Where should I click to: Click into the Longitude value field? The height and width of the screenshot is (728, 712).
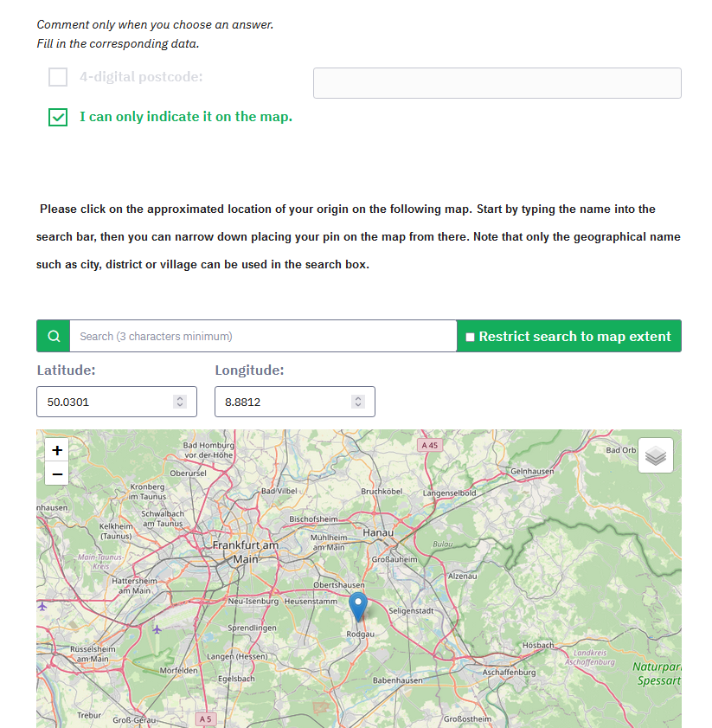(x=281, y=402)
